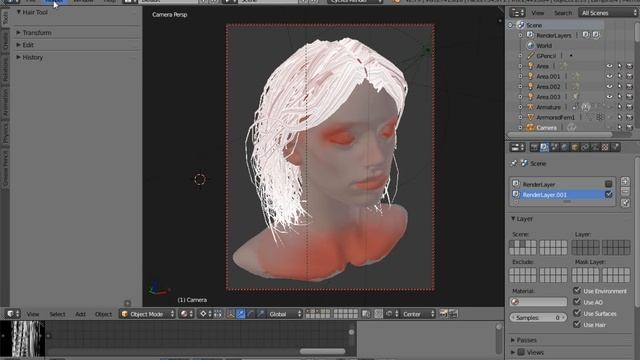Toggle visibility eye of Area.003
This screenshot has height=360, width=640.
click(x=609, y=97)
